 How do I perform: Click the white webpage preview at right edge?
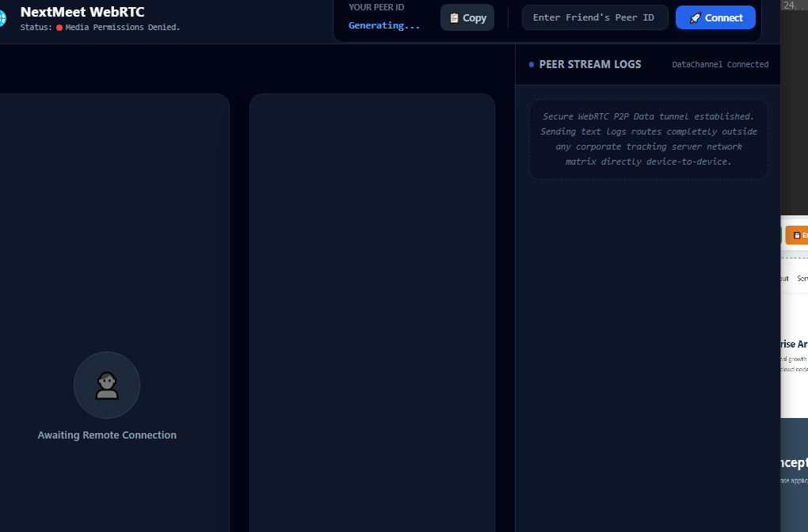pyautogui.click(x=794, y=316)
